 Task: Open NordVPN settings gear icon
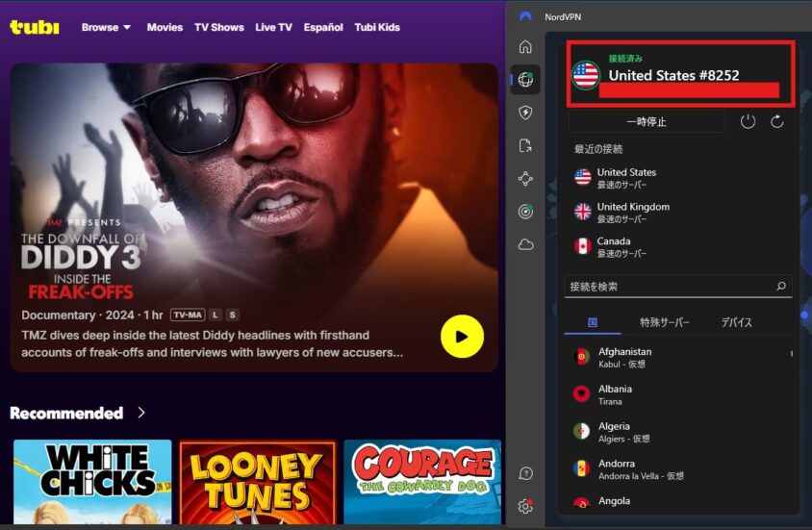(x=525, y=506)
